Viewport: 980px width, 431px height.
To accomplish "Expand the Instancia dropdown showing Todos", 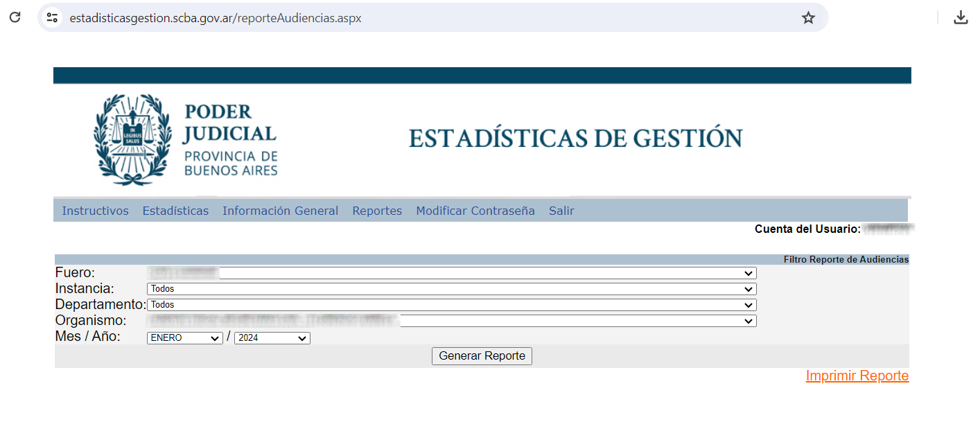I will (451, 289).
